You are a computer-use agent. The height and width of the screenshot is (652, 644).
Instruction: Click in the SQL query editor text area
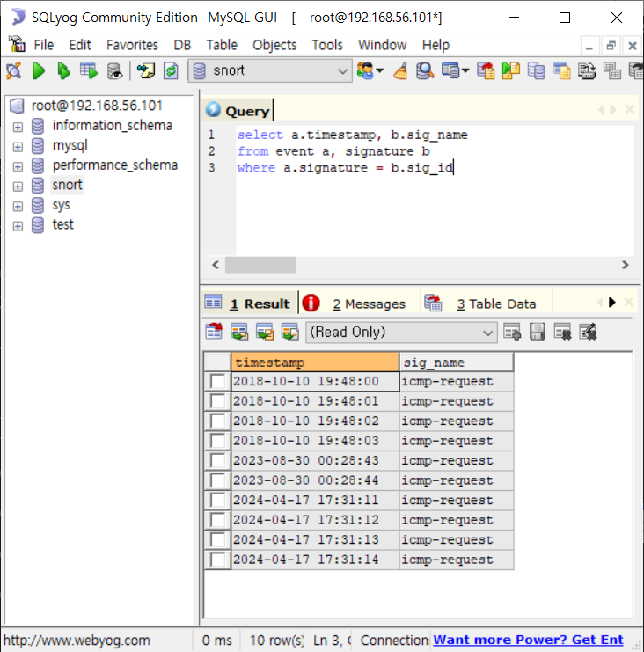[x=435, y=190]
